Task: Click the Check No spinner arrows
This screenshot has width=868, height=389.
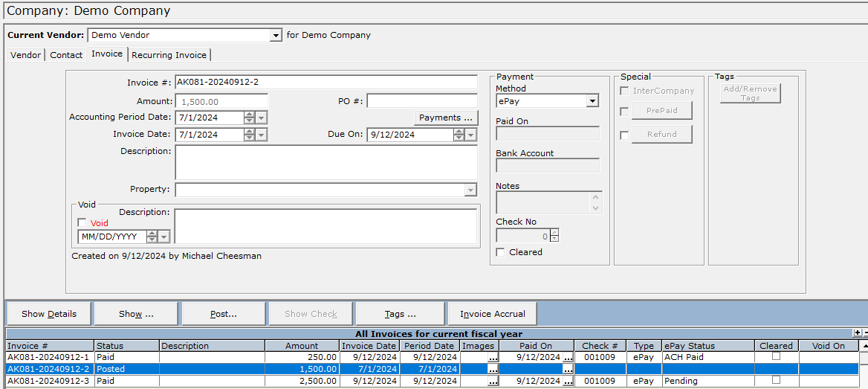Action: (x=554, y=236)
